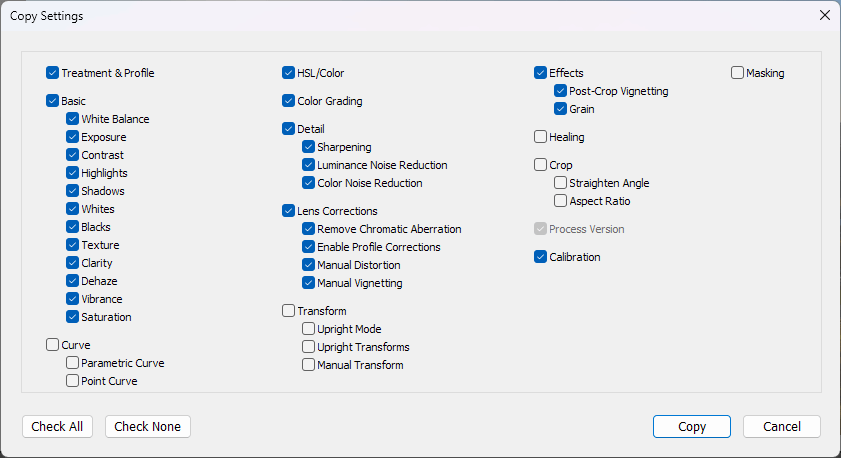Image resolution: width=841 pixels, height=458 pixels.
Task: Enable the Curve checkbox
Action: [52, 344]
